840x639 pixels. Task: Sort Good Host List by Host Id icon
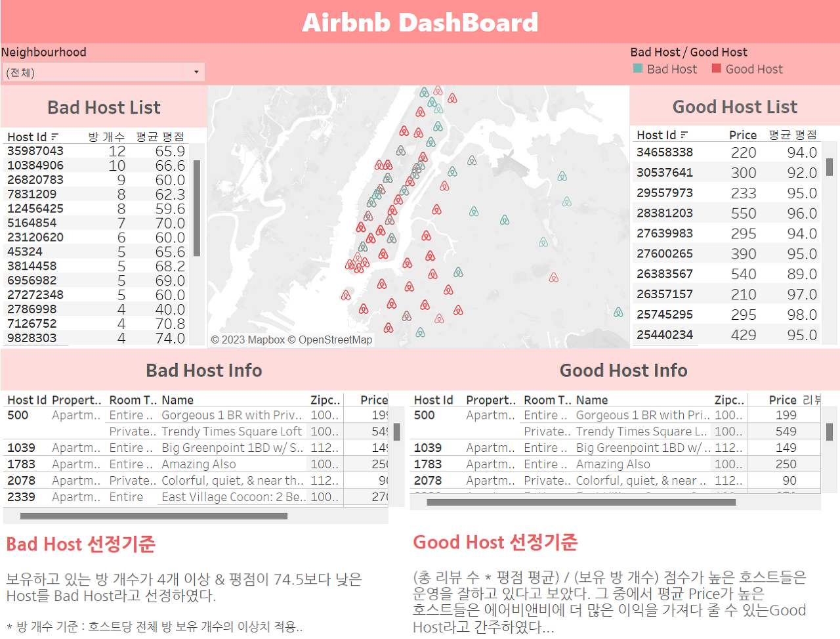tap(684, 135)
